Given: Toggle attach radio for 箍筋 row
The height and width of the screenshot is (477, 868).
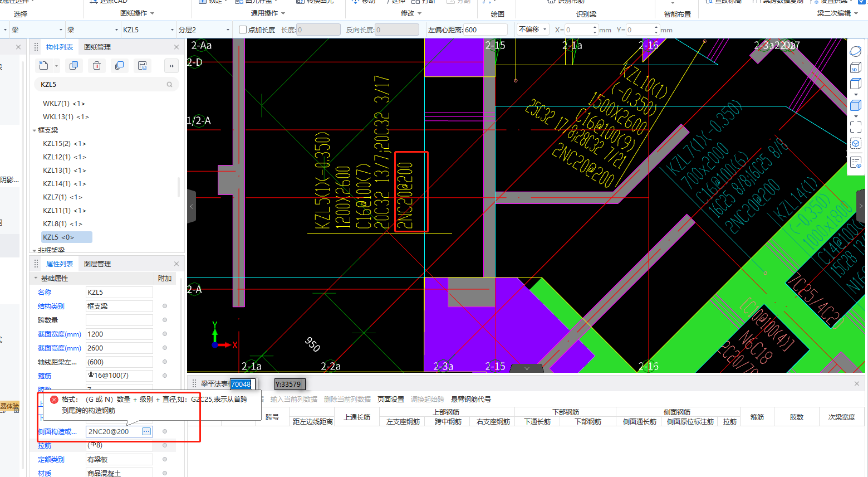Looking at the screenshot, I should tap(165, 376).
